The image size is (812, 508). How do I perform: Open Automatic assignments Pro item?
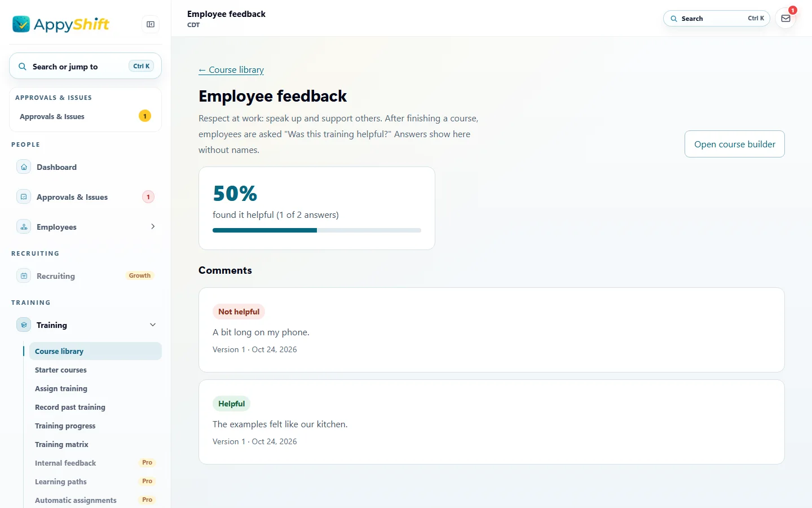pos(95,500)
